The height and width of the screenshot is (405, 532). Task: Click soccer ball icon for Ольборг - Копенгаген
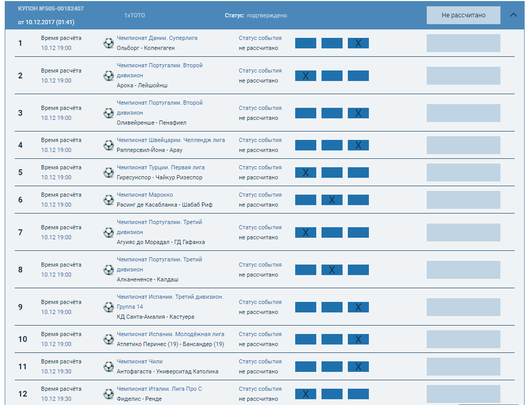pos(108,43)
